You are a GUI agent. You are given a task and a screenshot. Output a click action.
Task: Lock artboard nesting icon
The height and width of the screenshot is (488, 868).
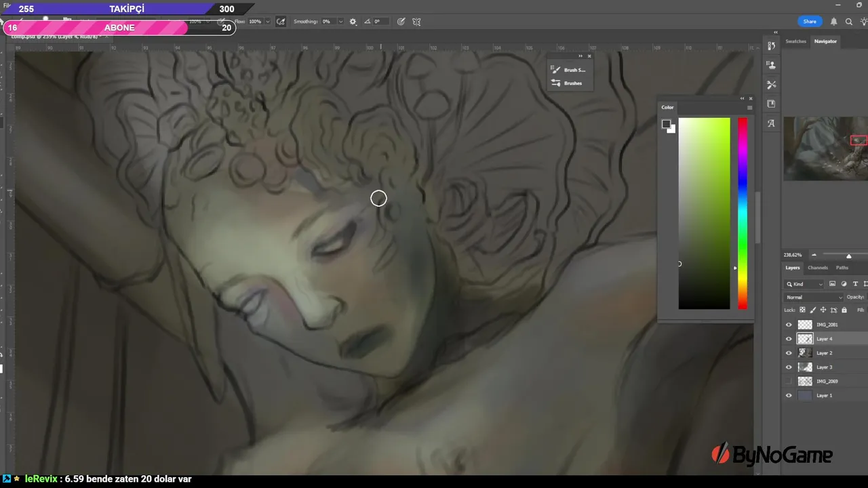tap(833, 310)
